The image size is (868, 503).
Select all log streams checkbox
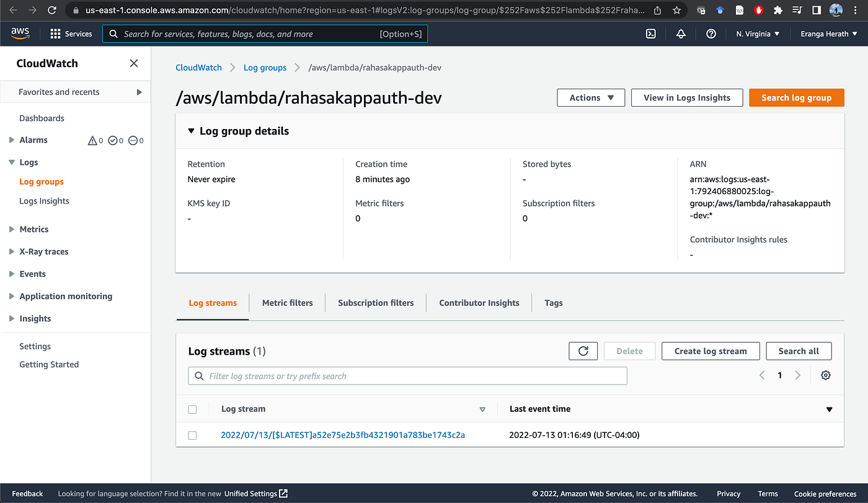coord(192,409)
